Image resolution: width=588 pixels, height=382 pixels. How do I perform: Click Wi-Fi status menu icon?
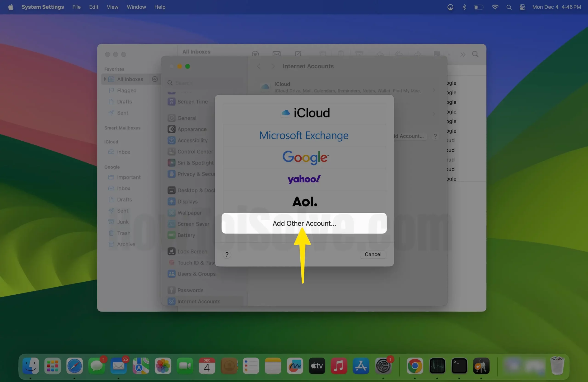(495, 7)
